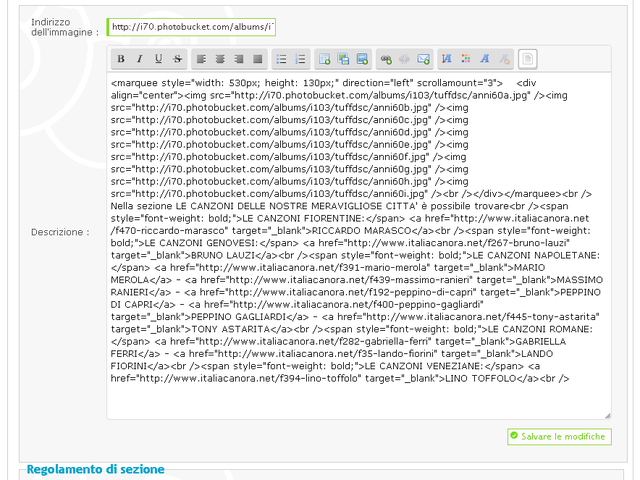
Task: Insert table icon in toolbar
Action: 324,59
